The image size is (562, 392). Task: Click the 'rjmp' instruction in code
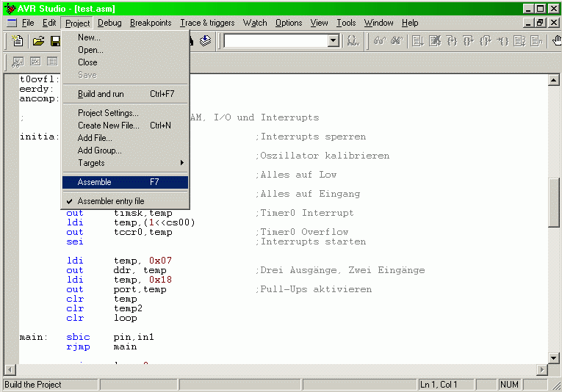pyautogui.click(x=78, y=347)
